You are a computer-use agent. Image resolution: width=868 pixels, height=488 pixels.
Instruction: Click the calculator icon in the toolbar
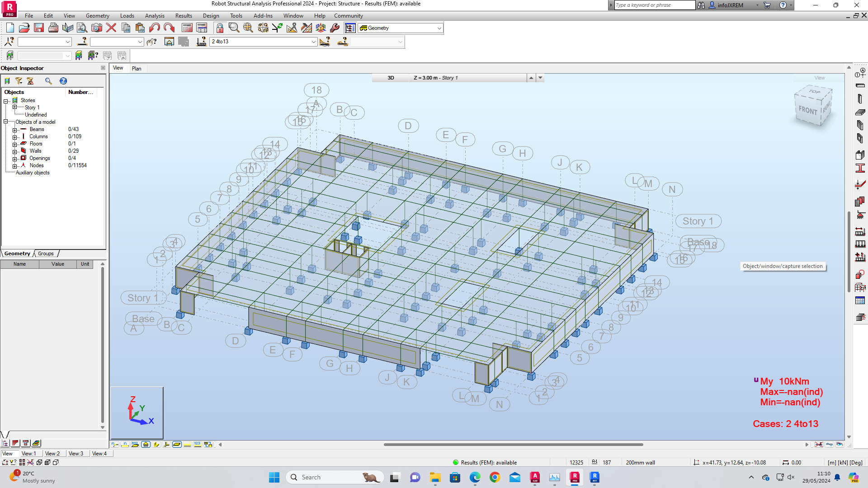[187, 28]
